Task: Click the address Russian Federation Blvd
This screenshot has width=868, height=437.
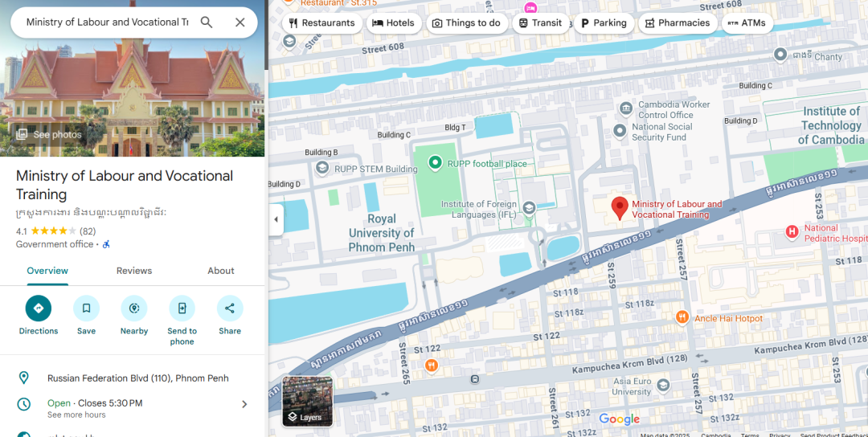Action: tap(138, 378)
